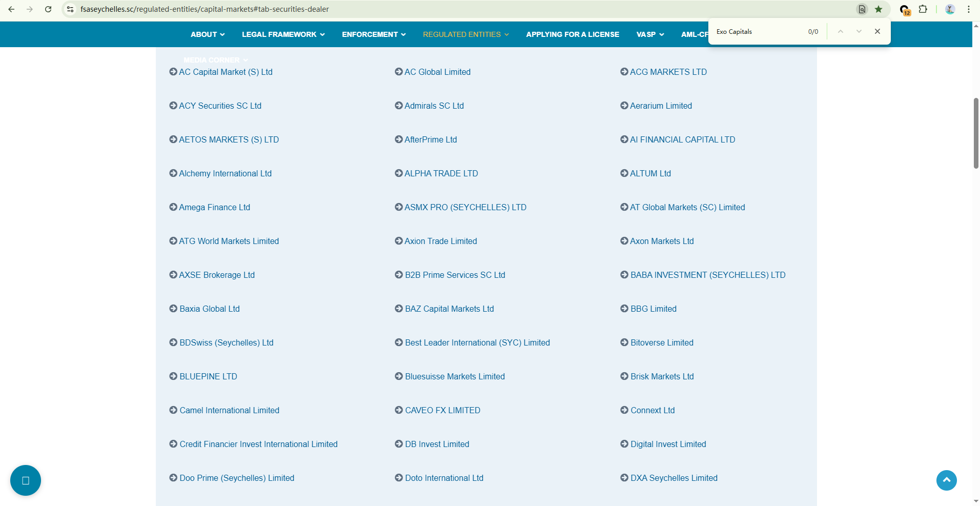Select Bitoverse Limited link
This screenshot has width=980, height=506.
pos(662,342)
